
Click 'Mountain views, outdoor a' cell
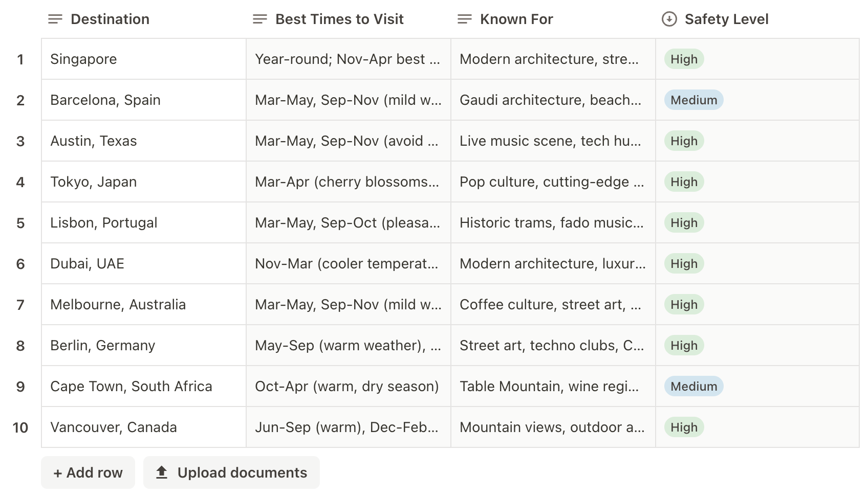(553, 427)
